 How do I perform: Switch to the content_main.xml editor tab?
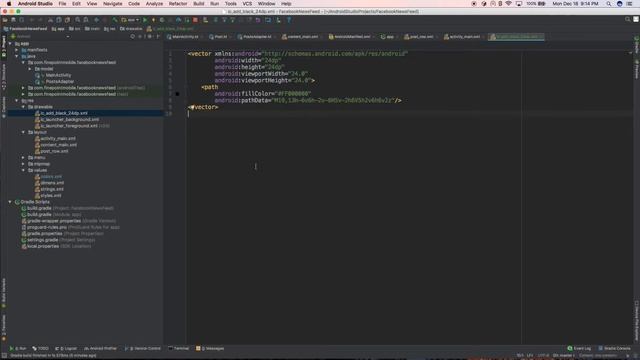point(302,37)
